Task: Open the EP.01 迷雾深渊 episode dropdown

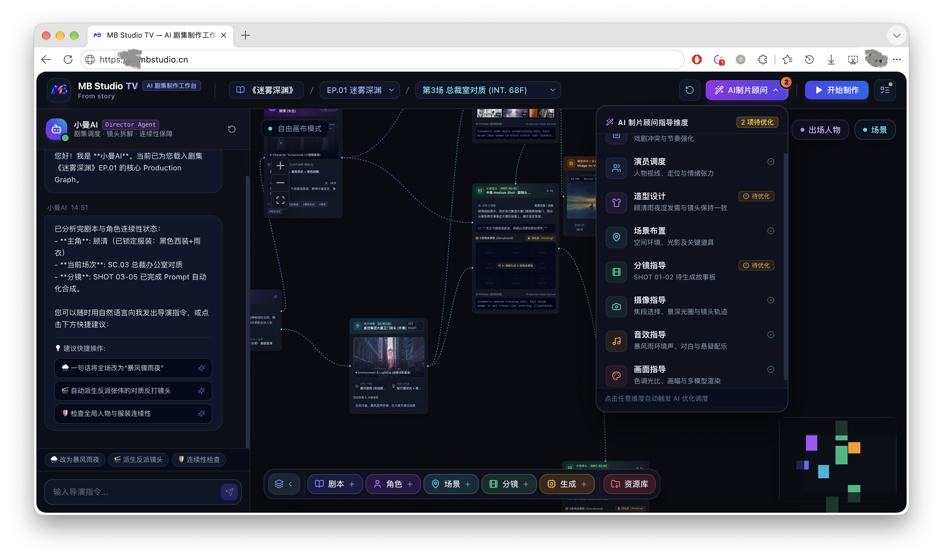Action: 360,90
